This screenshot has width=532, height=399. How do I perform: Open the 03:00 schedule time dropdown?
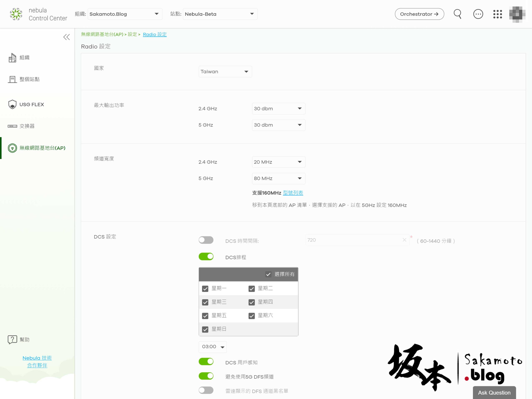click(213, 347)
